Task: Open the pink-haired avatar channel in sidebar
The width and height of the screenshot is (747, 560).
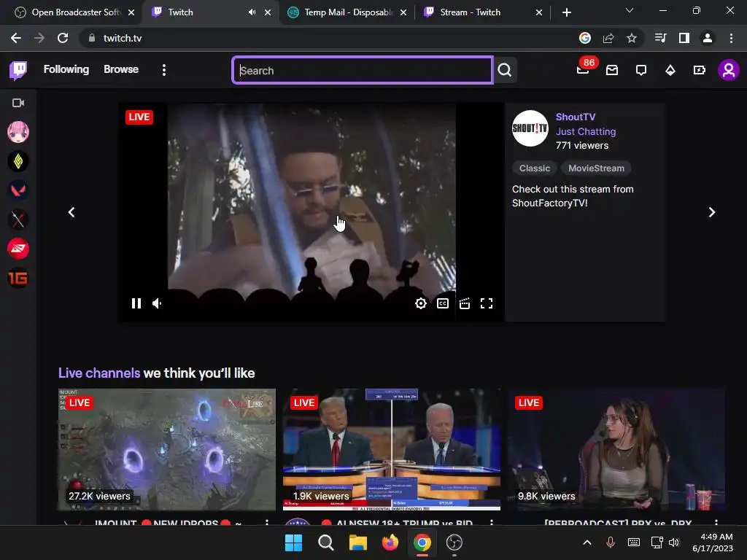Action: click(x=18, y=132)
